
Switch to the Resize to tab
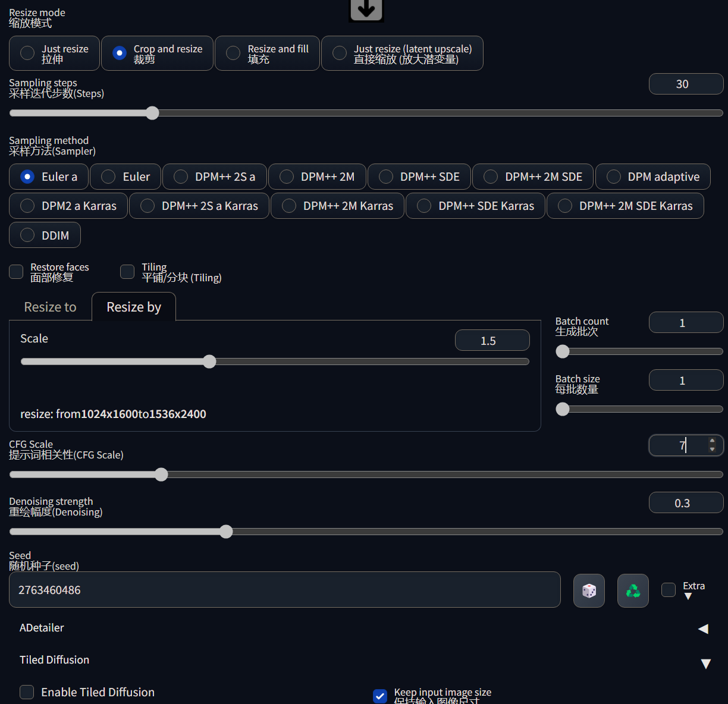tap(49, 307)
